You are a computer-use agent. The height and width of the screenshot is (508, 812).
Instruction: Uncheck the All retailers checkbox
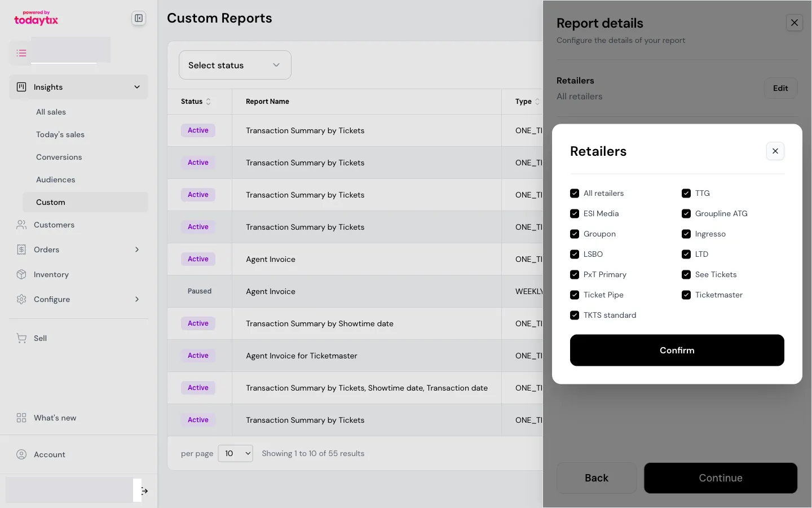tap(575, 193)
